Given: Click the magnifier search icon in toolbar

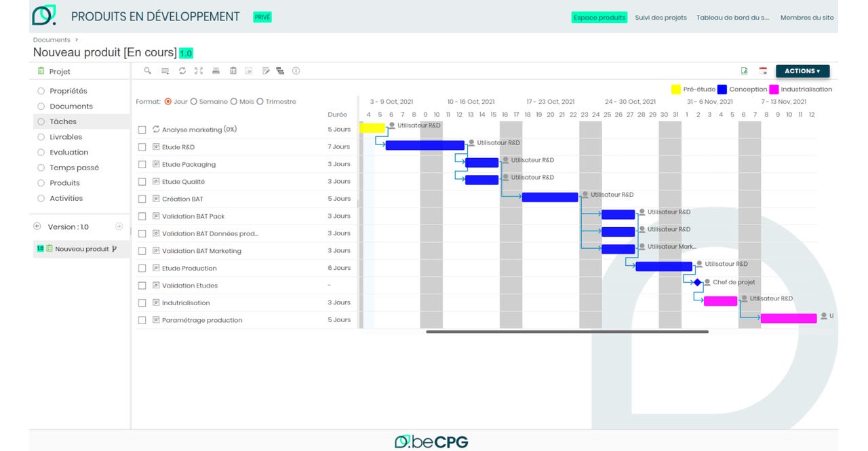Looking at the screenshot, I should 147,71.
